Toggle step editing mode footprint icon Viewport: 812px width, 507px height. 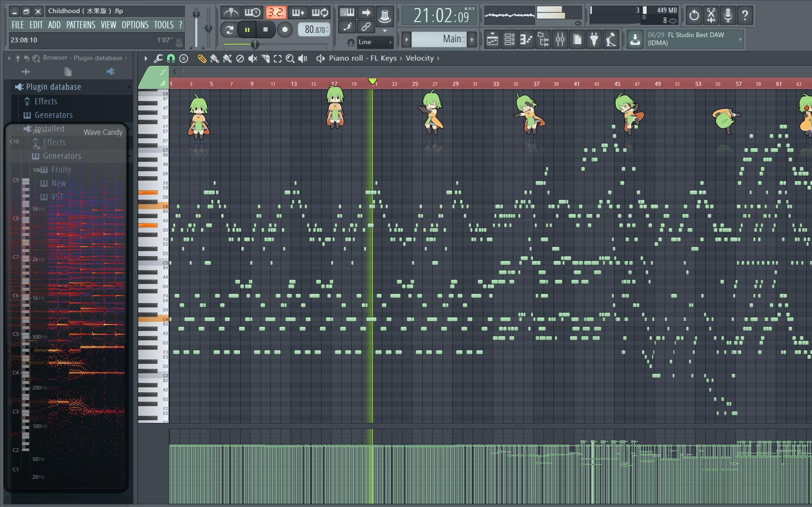pos(347,27)
